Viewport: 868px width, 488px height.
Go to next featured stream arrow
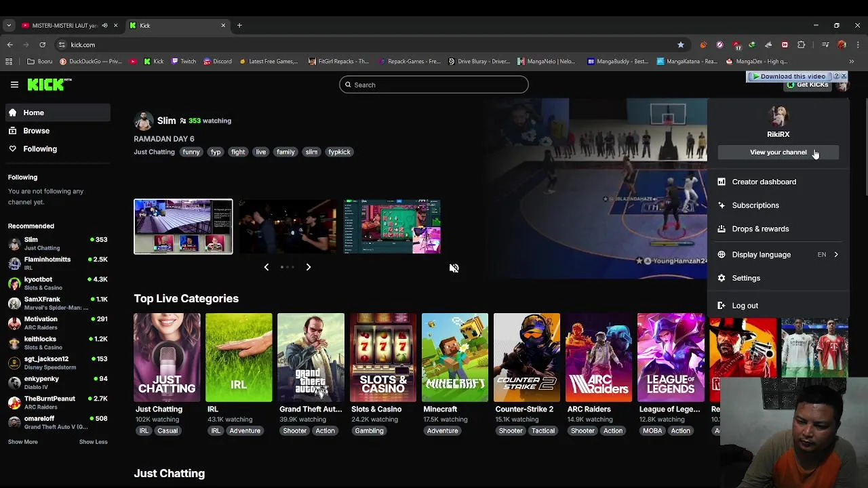[x=309, y=267]
